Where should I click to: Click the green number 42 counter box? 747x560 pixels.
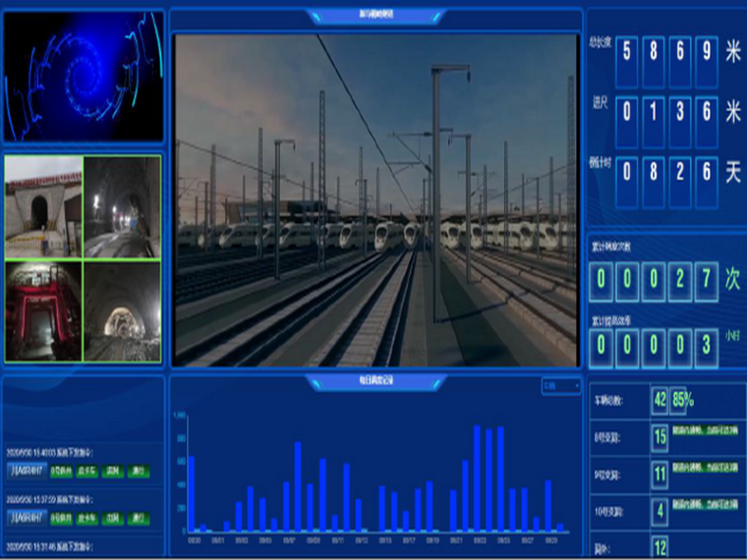click(660, 400)
